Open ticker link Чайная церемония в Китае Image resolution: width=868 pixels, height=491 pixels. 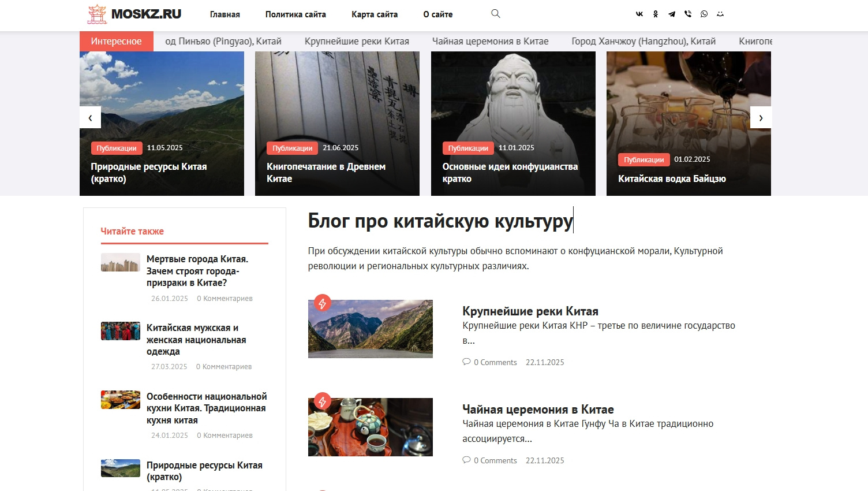[x=490, y=41]
